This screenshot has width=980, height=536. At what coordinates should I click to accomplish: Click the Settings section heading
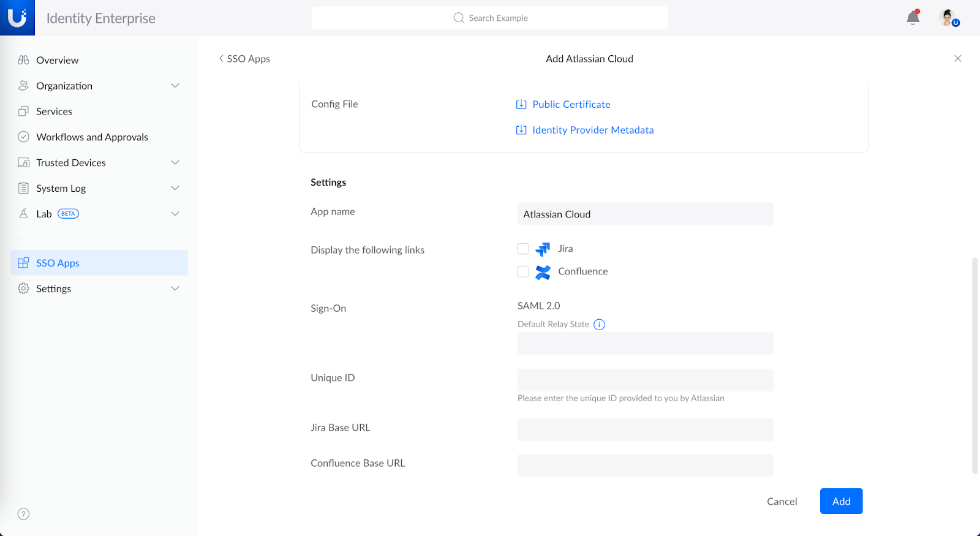coord(328,183)
